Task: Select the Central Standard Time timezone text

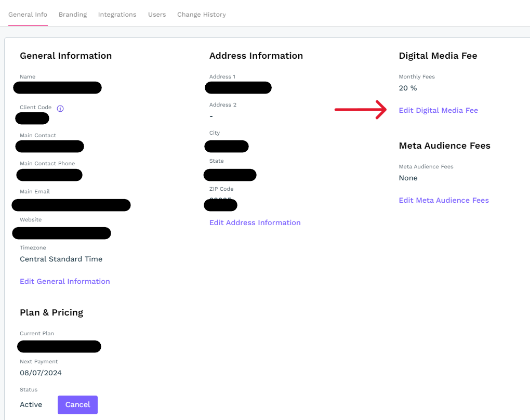Action: tap(61, 259)
